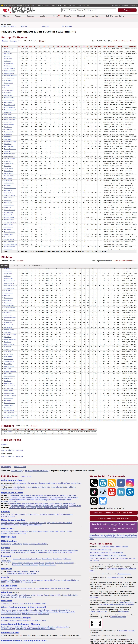Select the Bio Index tab
The width and height of the screenshot is (138, 644).
5,266
